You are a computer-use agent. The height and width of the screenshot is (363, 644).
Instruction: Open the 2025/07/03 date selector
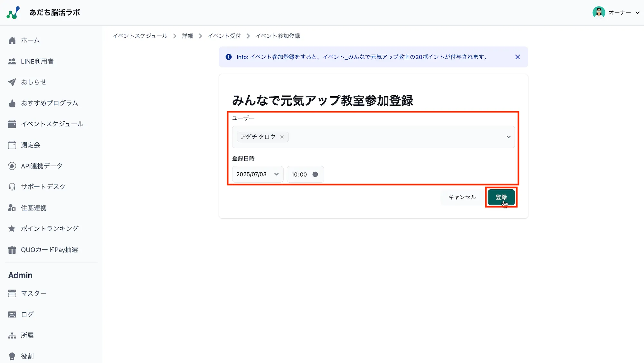(x=257, y=174)
